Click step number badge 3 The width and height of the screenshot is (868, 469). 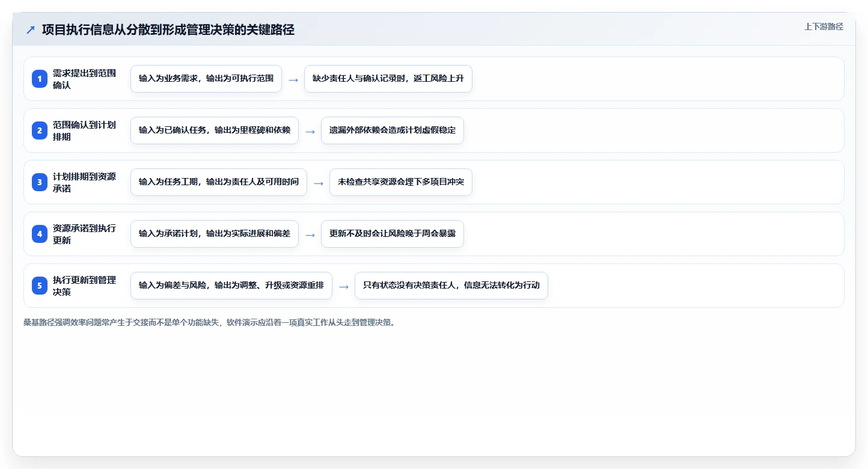(x=40, y=182)
